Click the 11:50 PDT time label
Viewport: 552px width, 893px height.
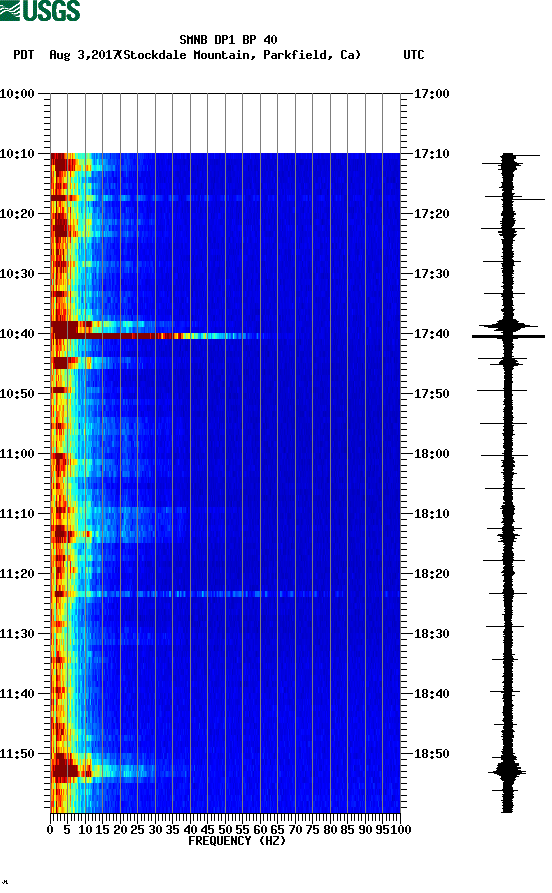(x=17, y=753)
